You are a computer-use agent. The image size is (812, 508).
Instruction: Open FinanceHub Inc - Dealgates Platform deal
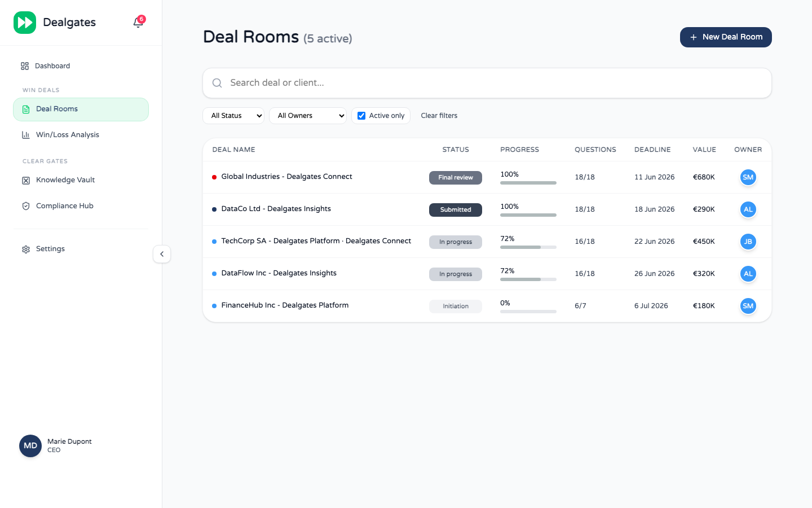click(x=285, y=305)
